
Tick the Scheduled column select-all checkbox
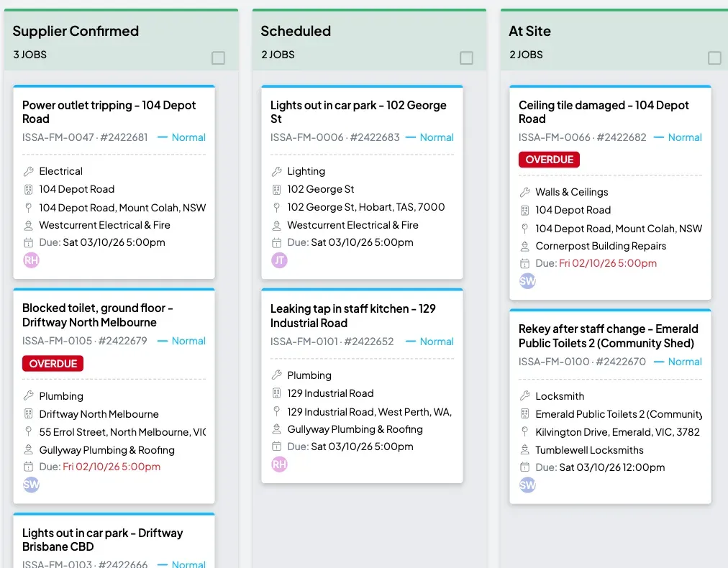[x=466, y=58]
